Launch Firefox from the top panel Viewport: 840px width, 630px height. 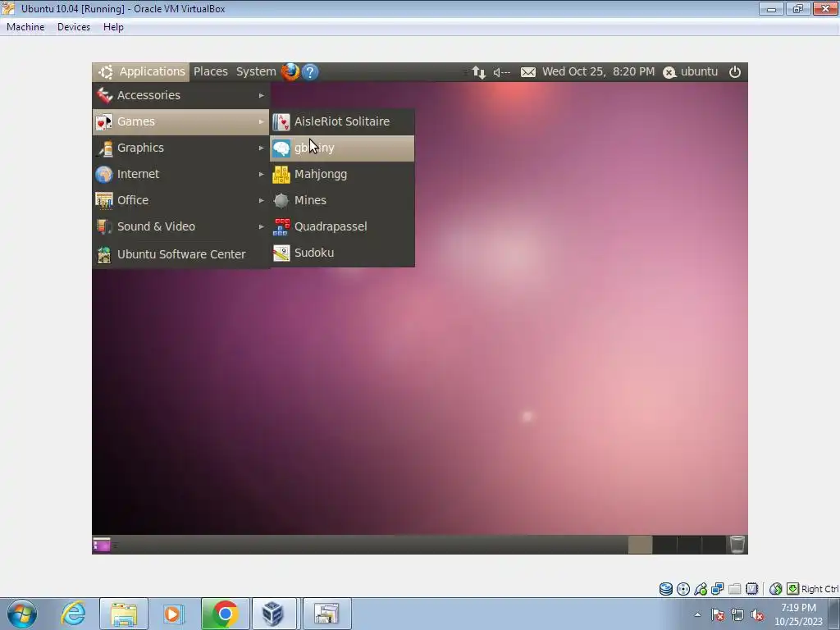(290, 72)
